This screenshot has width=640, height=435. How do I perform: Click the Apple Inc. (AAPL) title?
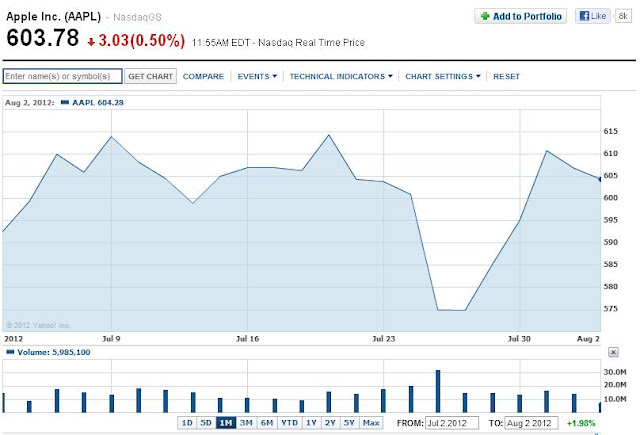click(x=53, y=16)
